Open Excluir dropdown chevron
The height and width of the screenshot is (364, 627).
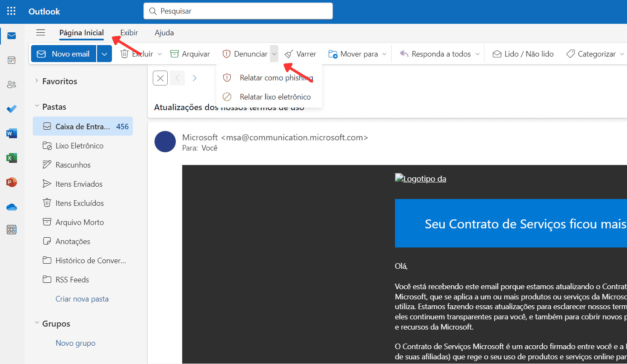coord(160,54)
